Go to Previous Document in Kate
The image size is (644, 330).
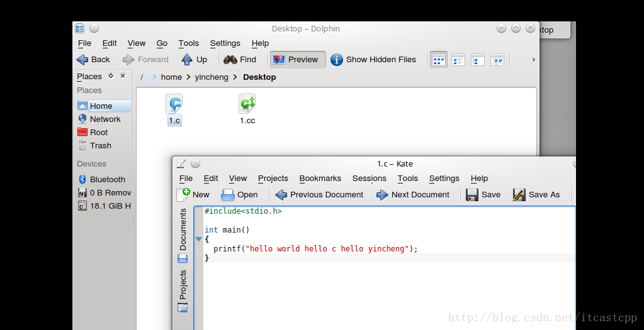pyautogui.click(x=319, y=195)
